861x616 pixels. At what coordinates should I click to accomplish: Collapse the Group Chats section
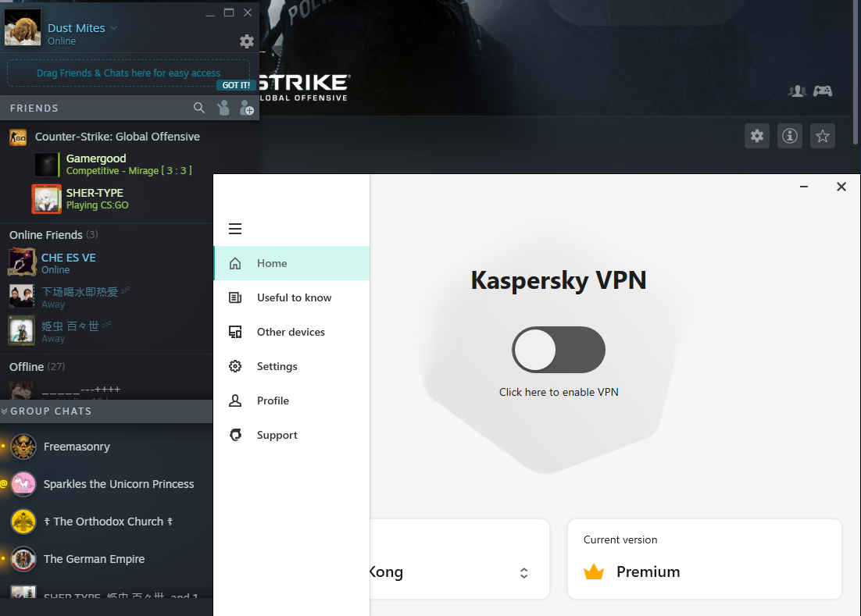point(5,411)
